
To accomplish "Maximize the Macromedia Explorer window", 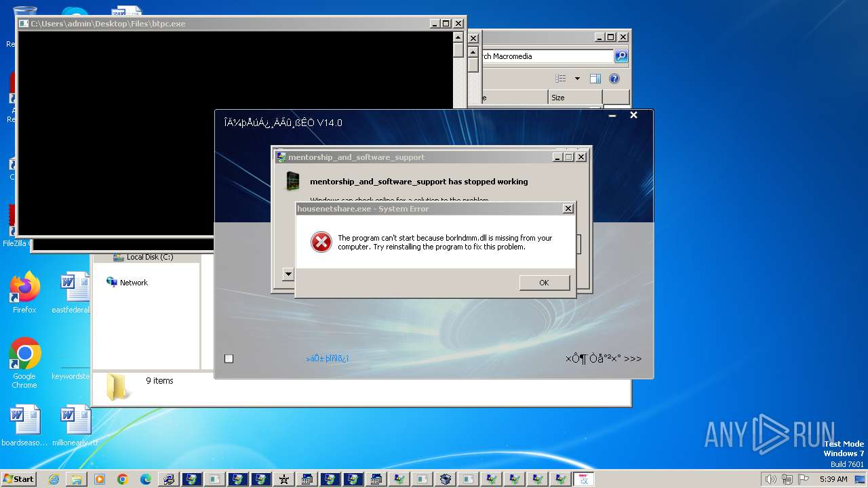I will tap(611, 37).
